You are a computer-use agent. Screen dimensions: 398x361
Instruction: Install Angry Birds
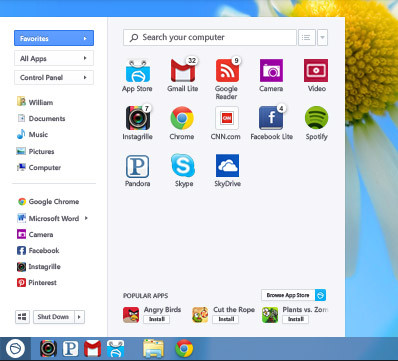coord(157,319)
